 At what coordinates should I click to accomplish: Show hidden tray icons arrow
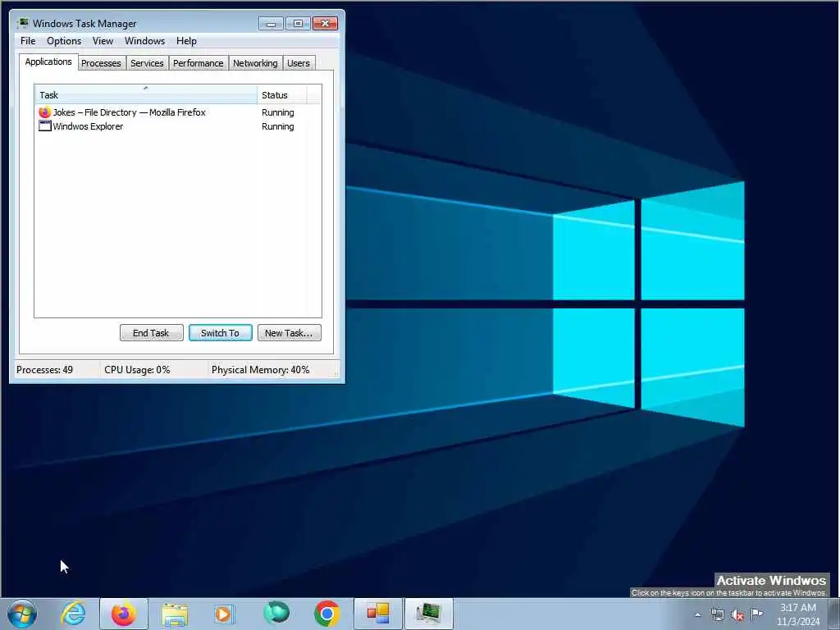(x=697, y=614)
